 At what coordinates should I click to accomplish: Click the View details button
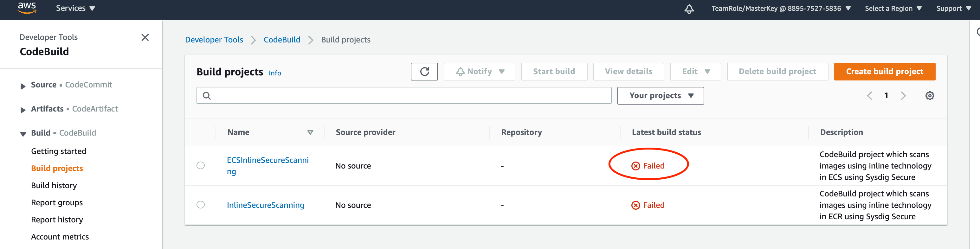click(629, 72)
